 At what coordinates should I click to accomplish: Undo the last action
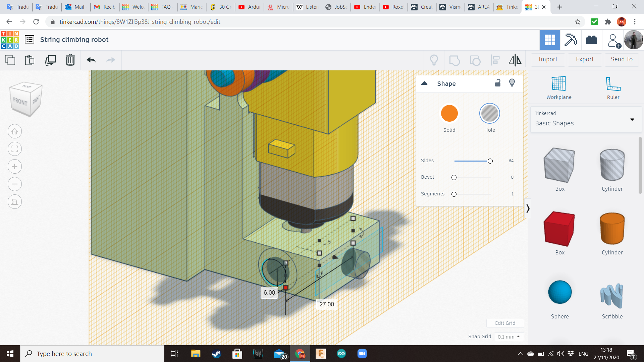pos(91,60)
